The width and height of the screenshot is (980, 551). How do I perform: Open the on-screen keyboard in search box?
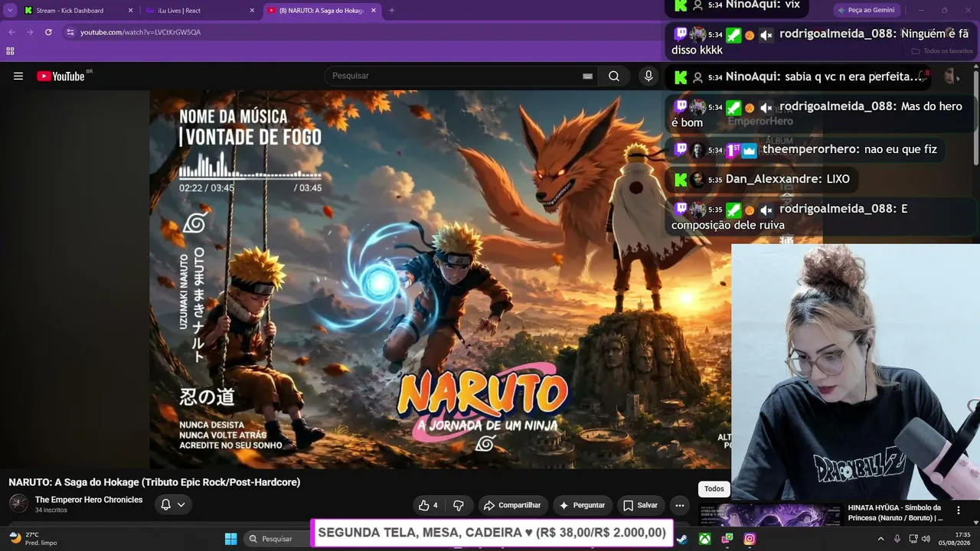(587, 76)
